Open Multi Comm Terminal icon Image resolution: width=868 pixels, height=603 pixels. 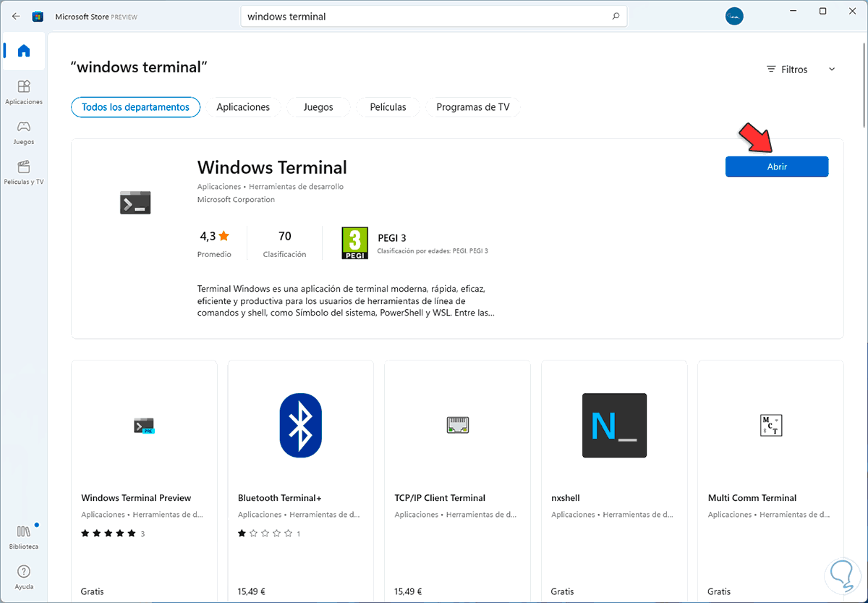coord(771,426)
